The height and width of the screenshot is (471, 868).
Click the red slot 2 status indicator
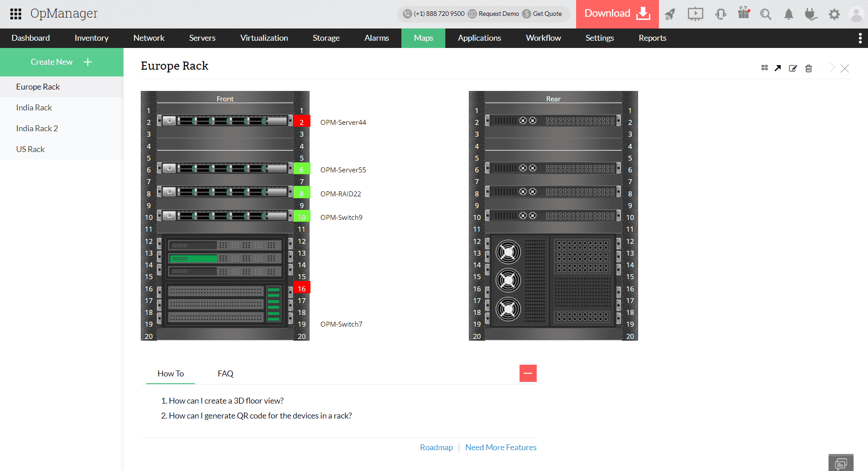(301, 121)
